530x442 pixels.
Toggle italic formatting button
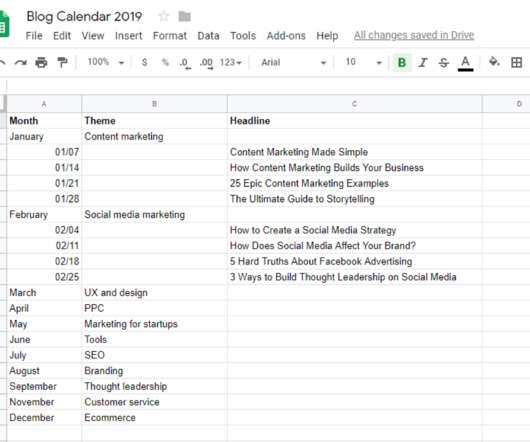pyautogui.click(x=423, y=63)
